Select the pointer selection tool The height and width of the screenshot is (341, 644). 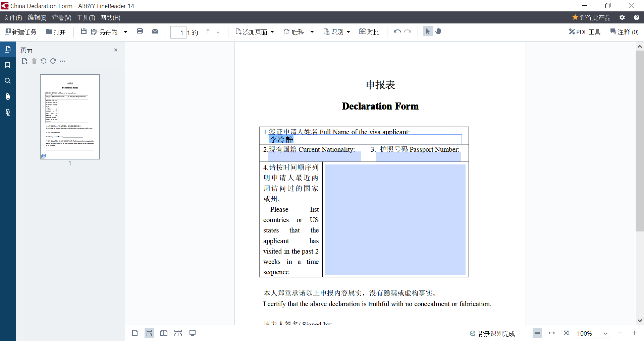tap(428, 31)
